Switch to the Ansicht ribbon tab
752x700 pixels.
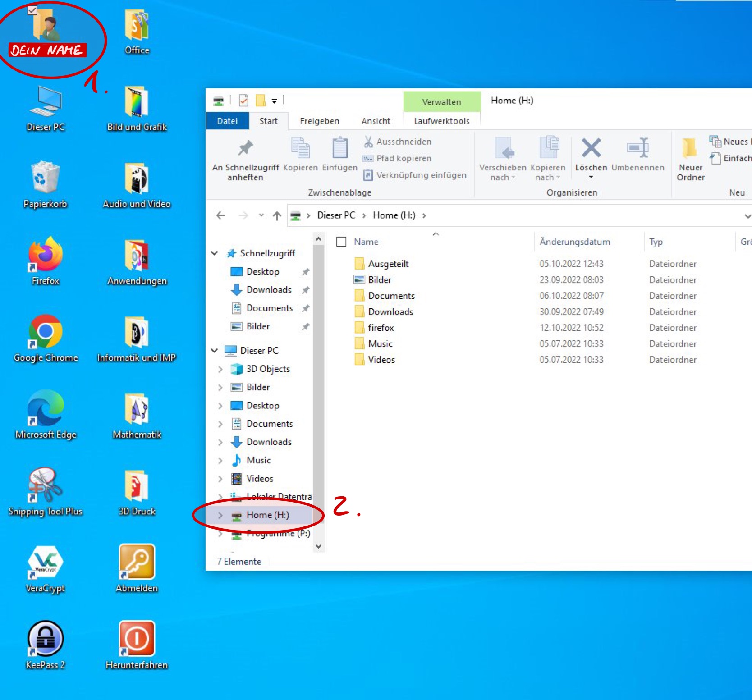click(x=376, y=121)
